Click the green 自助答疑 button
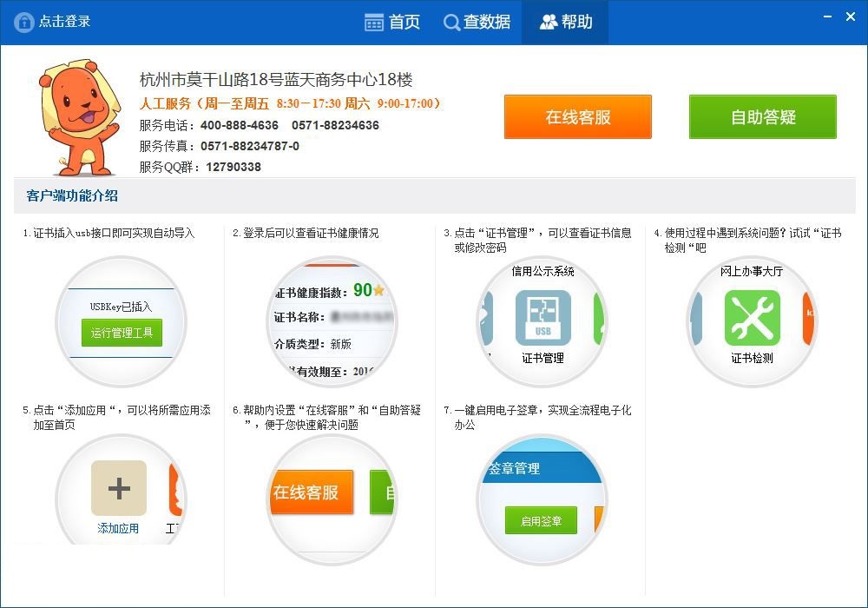This screenshot has width=868, height=608. pyautogui.click(x=763, y=116)
